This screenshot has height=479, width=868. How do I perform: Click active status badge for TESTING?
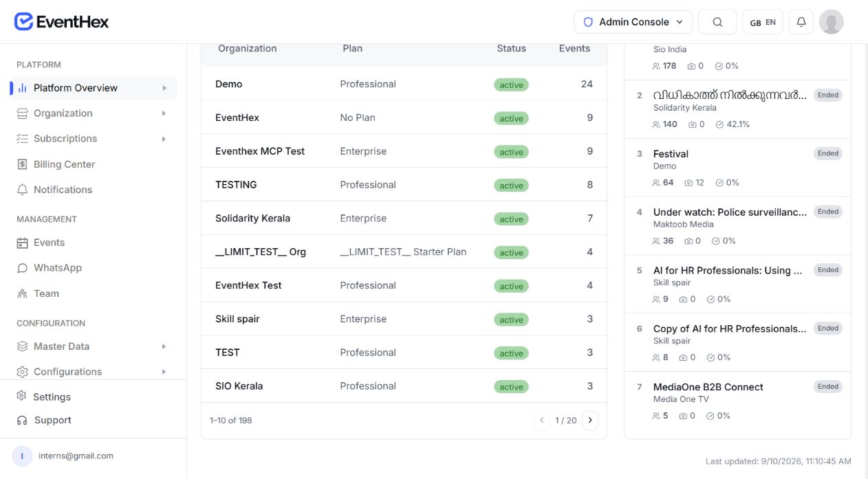[x=511, y=186]
